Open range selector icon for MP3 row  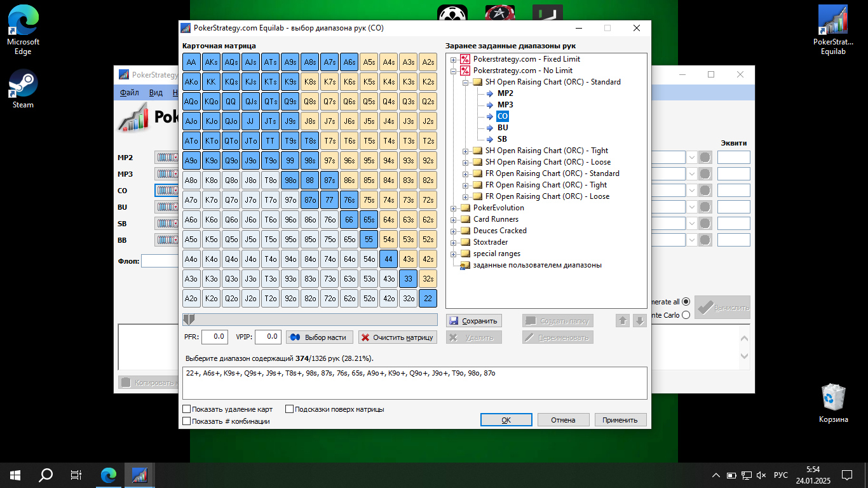pyautogui.click(x=167, y=174)
